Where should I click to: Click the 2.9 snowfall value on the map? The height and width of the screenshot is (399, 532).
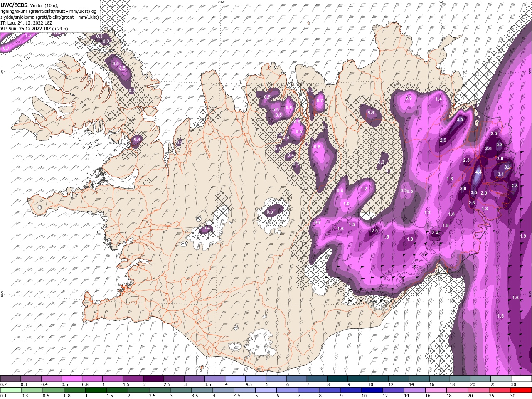pyautogui.click(x=443, y=140)
